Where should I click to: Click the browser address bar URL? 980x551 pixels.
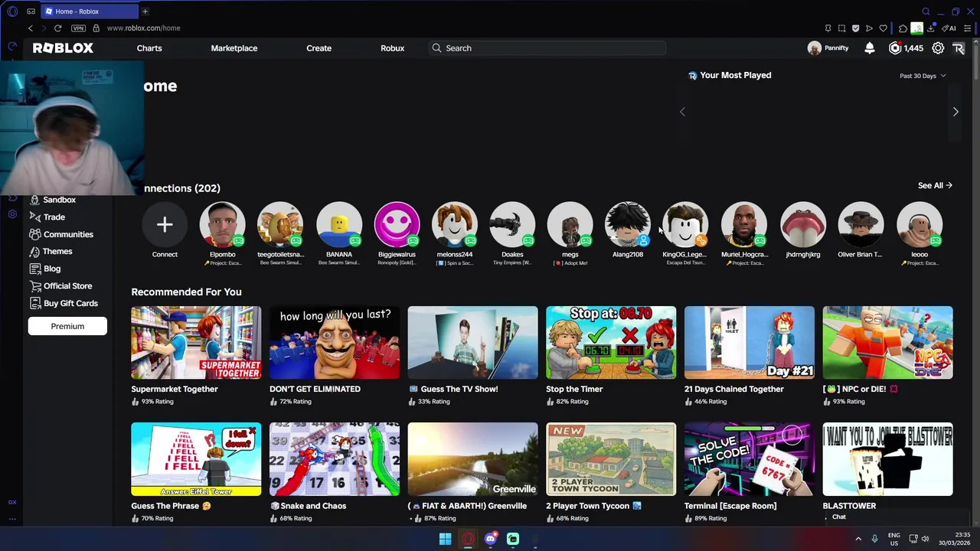tap(144, 28)
